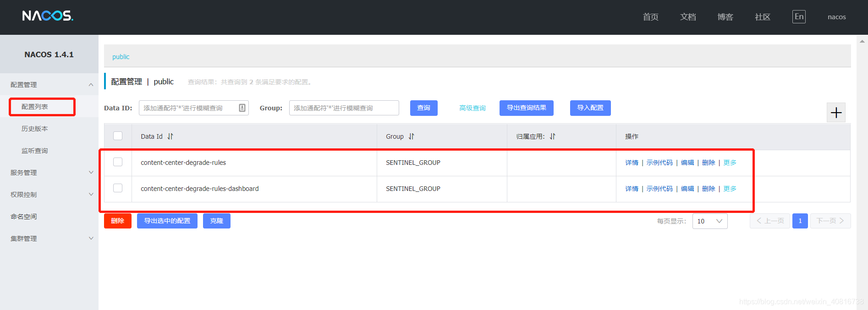Click 导出查询结果 button

(527, 108)
